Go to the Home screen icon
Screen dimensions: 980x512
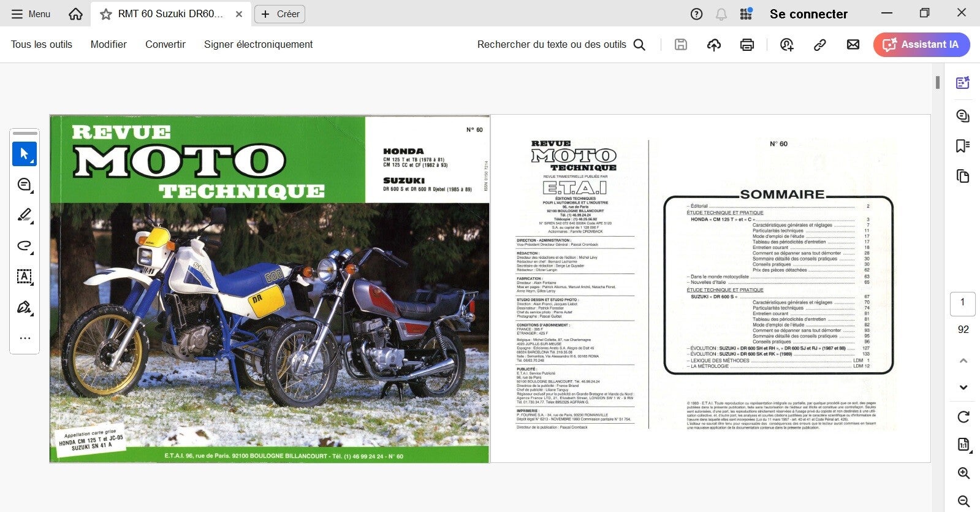pos(75,13)
